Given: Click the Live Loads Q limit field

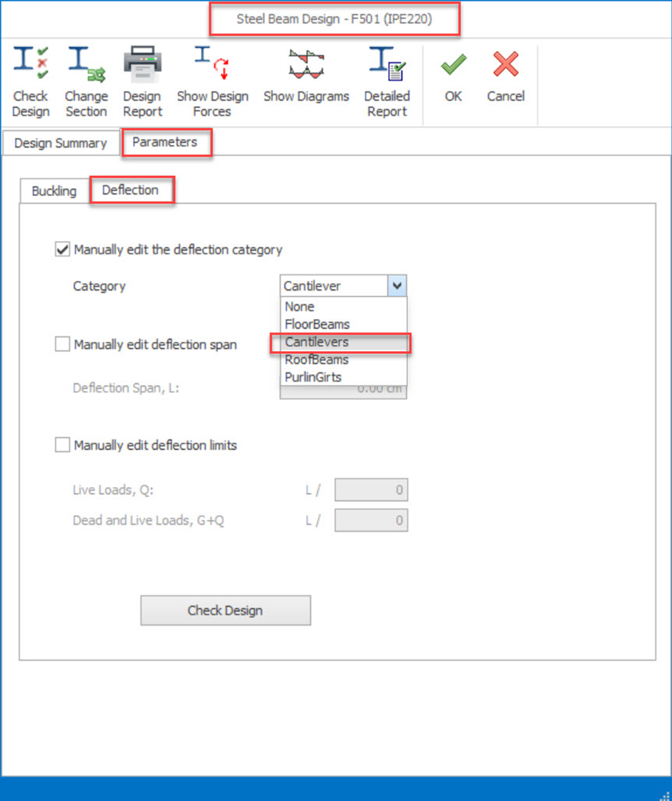Looking at the screenshot, I should [x=371, y=491].
